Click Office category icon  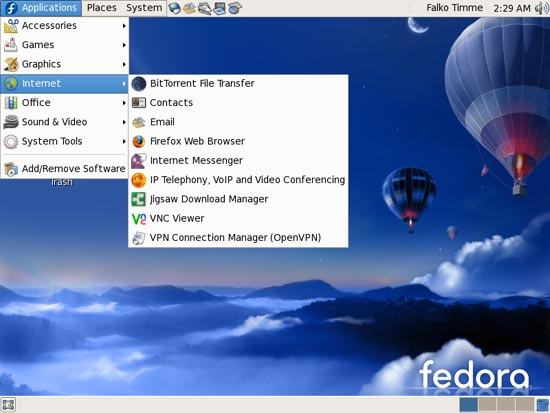(11, 103)
